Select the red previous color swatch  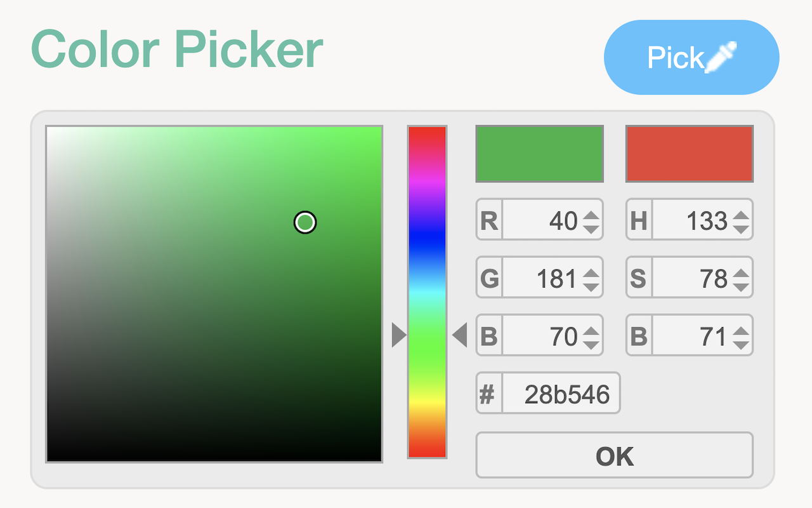click(690, 154)
